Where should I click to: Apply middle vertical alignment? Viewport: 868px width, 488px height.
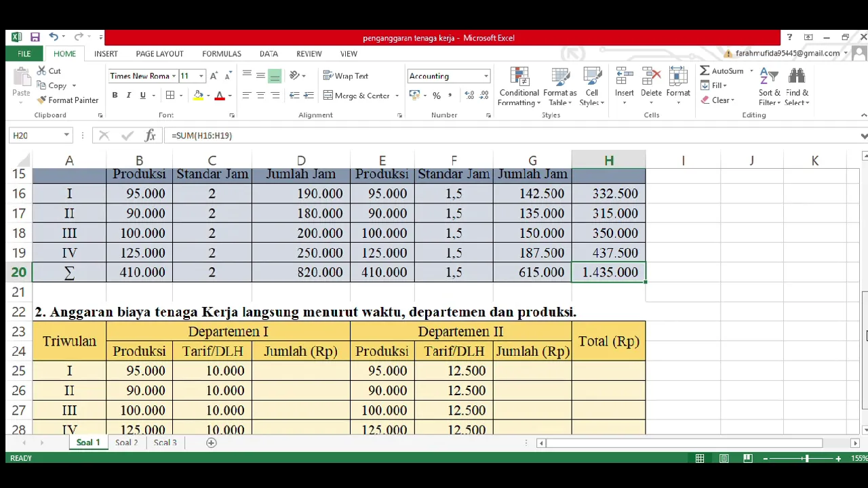coord(261,76)
